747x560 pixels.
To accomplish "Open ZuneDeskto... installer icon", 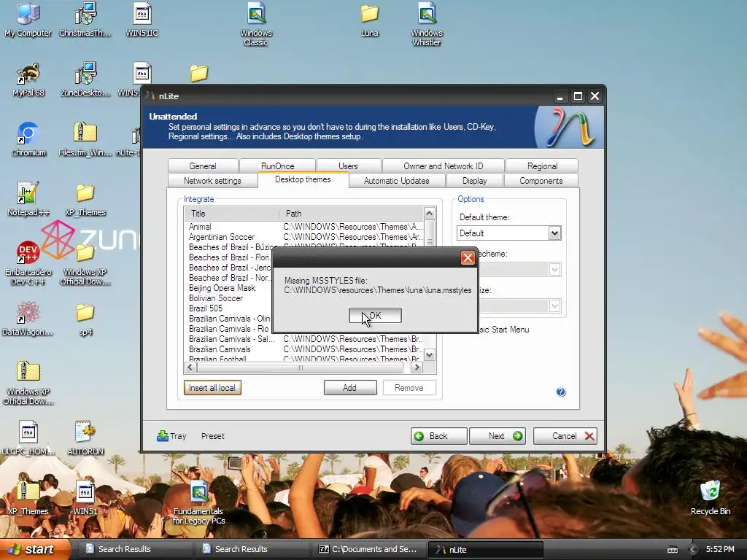I will (85, 79).
